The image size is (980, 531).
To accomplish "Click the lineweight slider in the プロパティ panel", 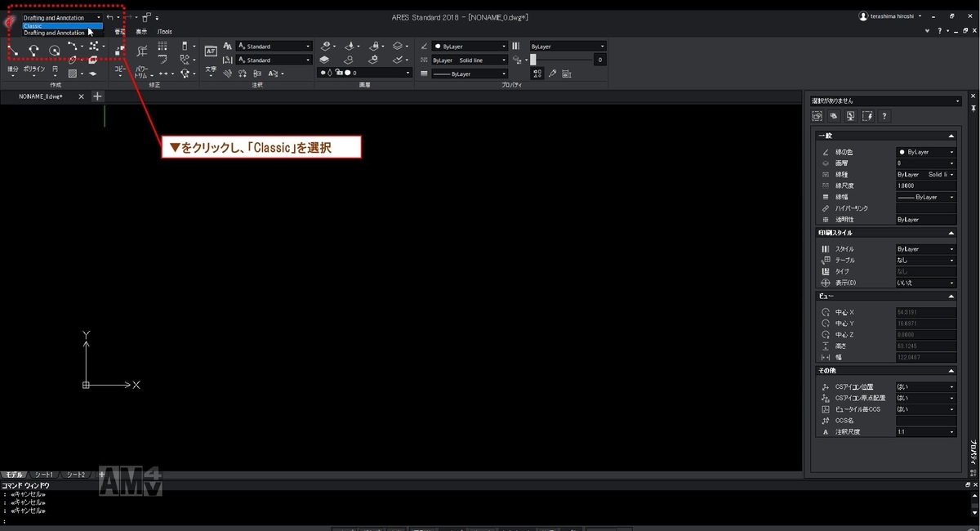I will point(533,59).
